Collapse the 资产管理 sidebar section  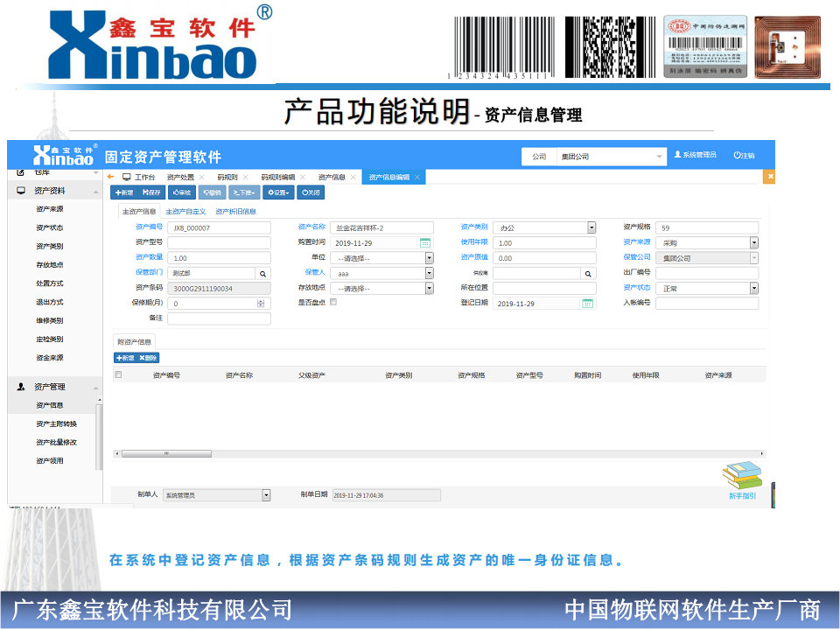click(x=96, y=388)
